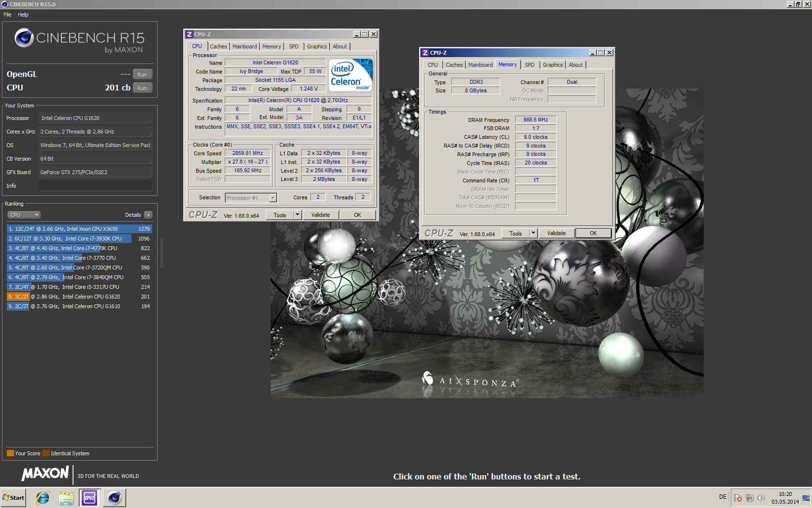Click the panel splitter grip beside Ranking
812x508 pixels.
point(161,253)
